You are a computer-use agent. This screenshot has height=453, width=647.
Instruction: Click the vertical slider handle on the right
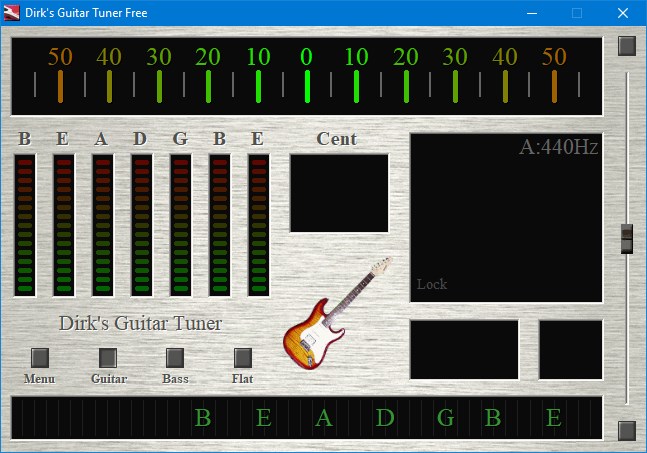click(x=627, y=238)
